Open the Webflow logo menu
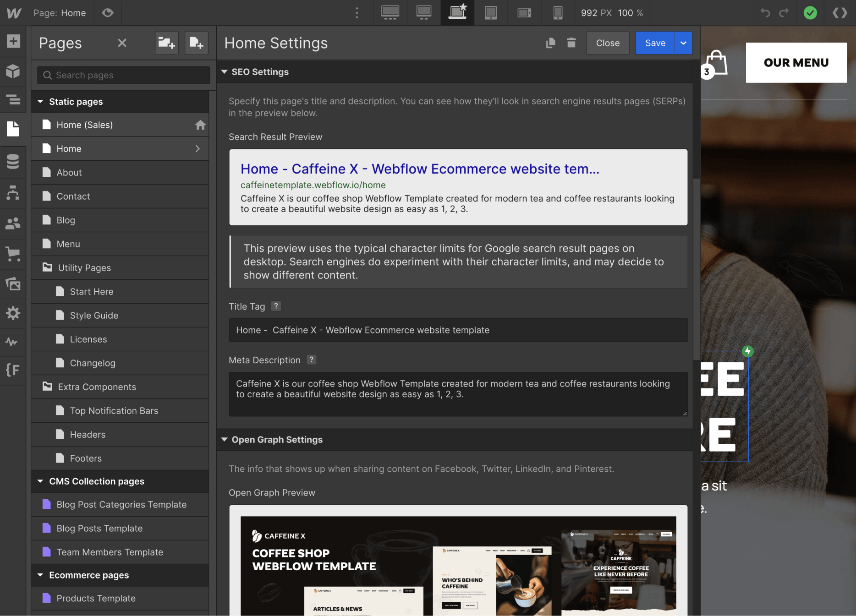The image size is (856, 616). point(13,13)
